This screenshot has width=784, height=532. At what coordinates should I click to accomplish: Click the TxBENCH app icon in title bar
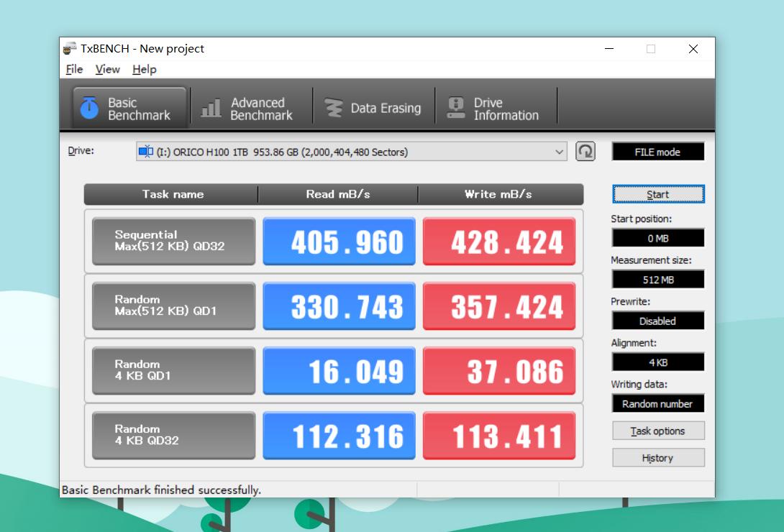click(x=70, y=49)
